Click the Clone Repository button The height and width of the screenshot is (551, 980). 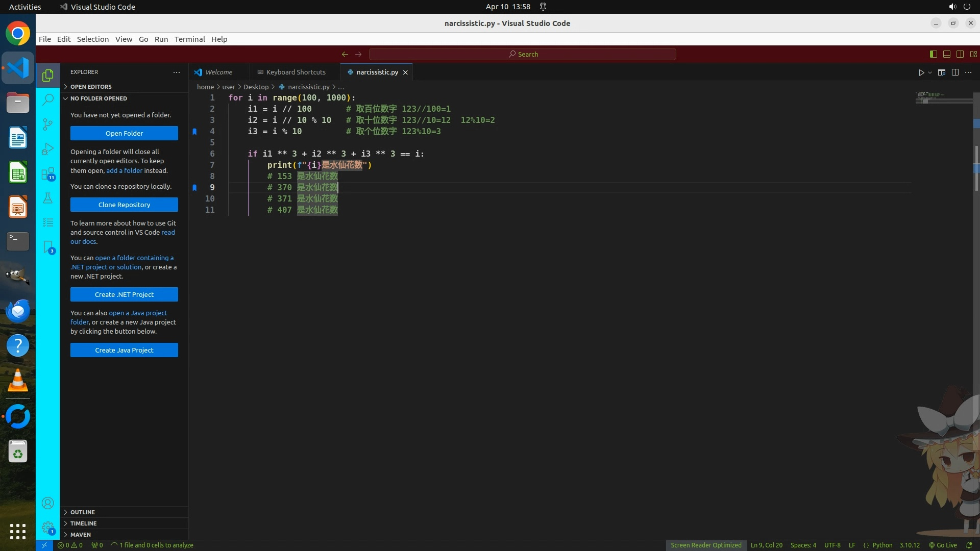124,205
